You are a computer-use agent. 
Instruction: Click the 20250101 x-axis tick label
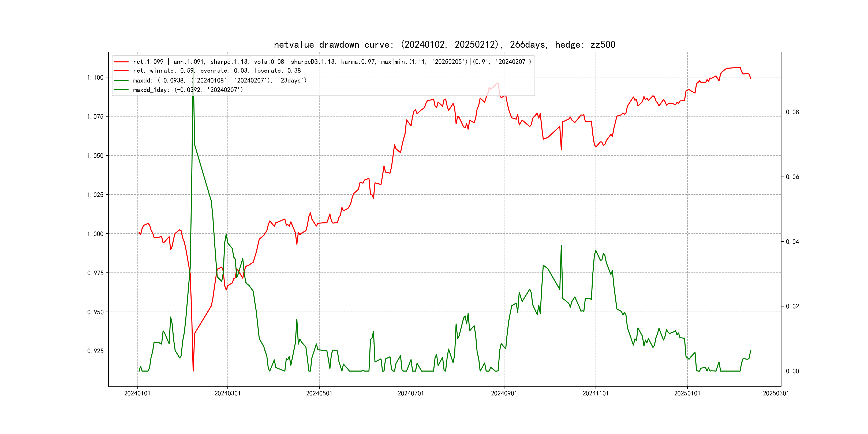(687, 394)
